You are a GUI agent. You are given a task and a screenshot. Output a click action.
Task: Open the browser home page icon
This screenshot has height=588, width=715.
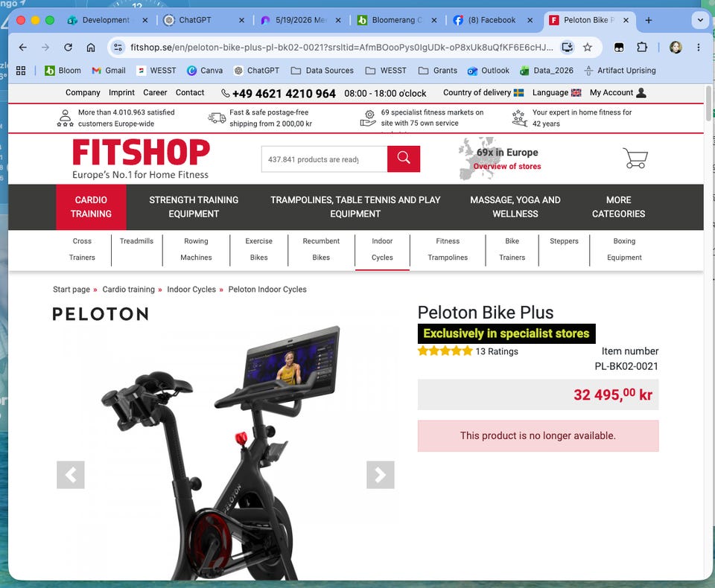[91, 48]
